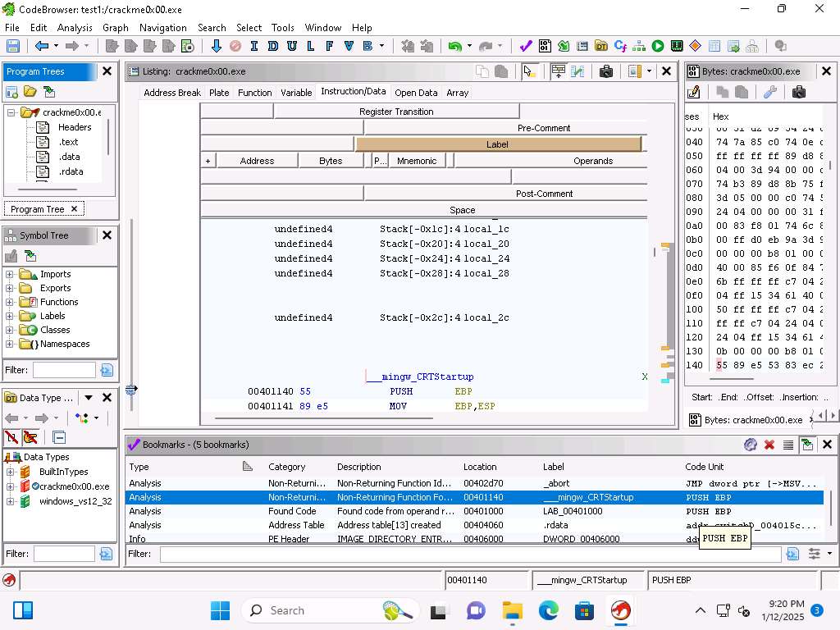Click the camera snapshot icon in Listing header

(606, 71)
